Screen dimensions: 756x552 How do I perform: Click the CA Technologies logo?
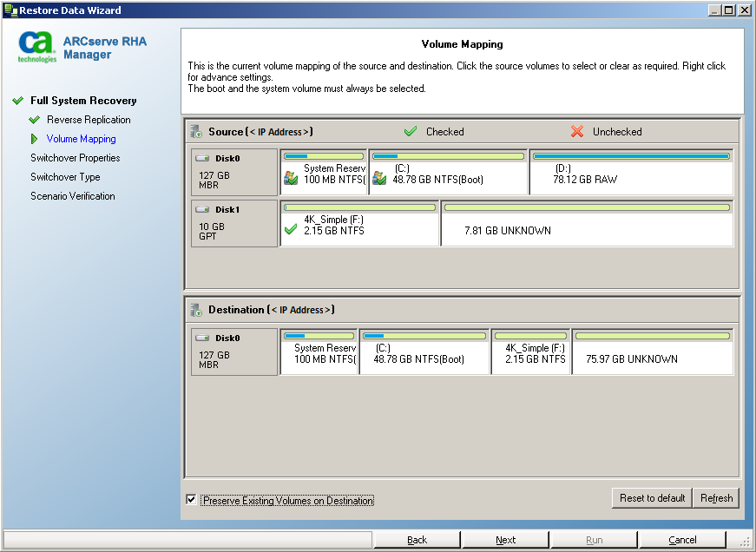(38, 47)
